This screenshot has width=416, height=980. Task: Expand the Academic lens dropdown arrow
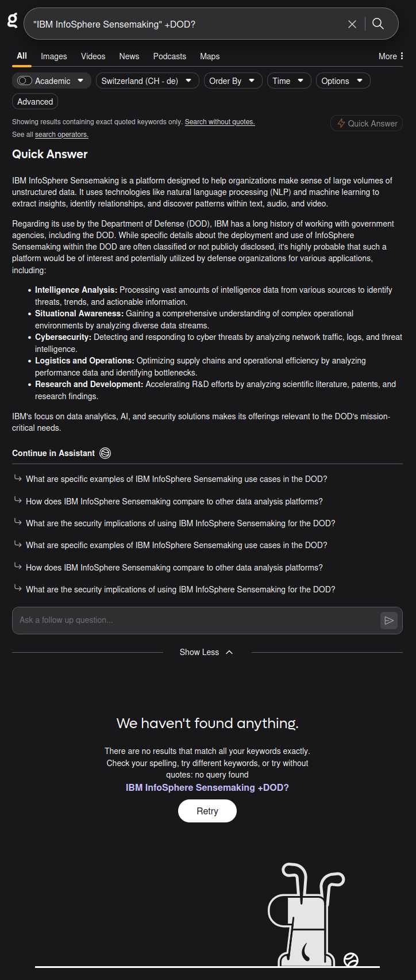(80, 81)
